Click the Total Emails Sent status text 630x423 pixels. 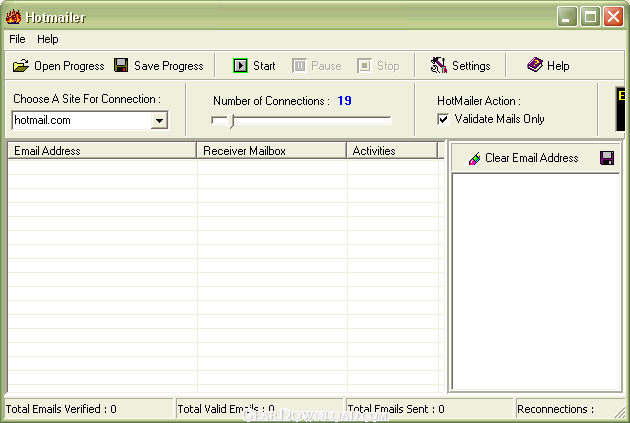coord(396,409)
